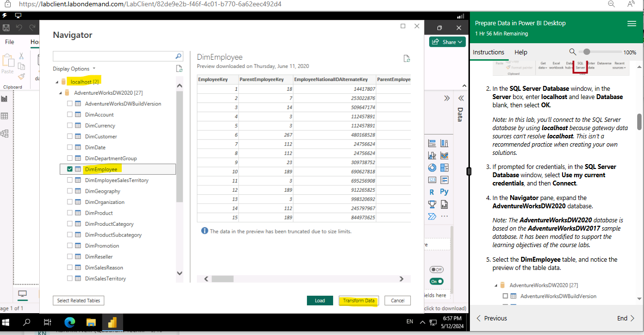Select the R script visual icon

tap(432, 192)
